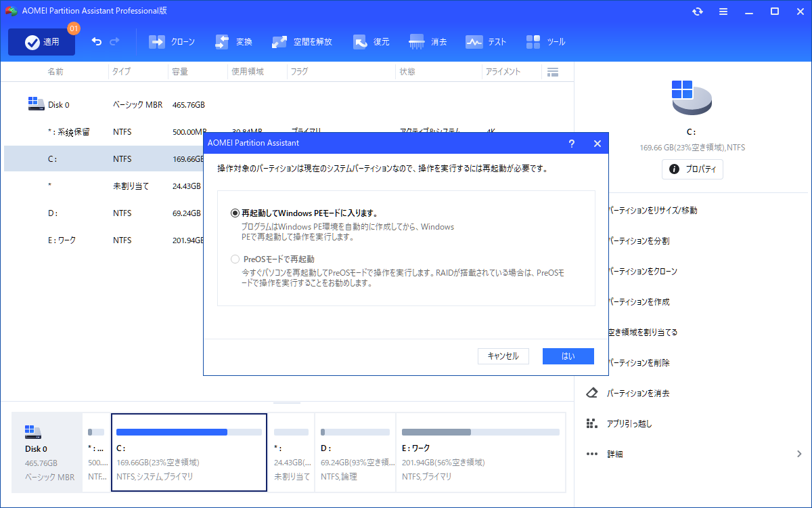The height and width of the screenshot is (508, 812).
Task: Sort by 容量 column header
Action: tap(180, 71)
